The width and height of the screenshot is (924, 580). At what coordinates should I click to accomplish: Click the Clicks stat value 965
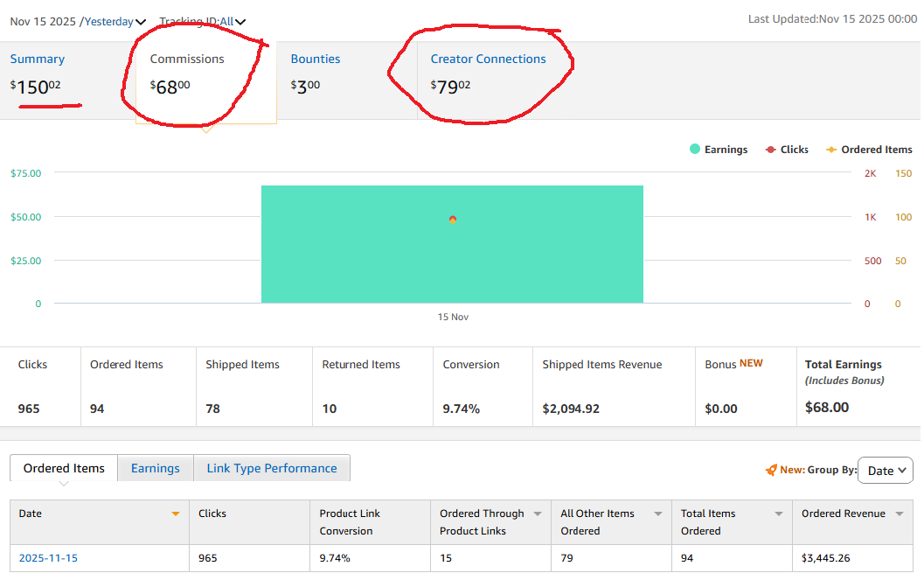click(29, 409)
